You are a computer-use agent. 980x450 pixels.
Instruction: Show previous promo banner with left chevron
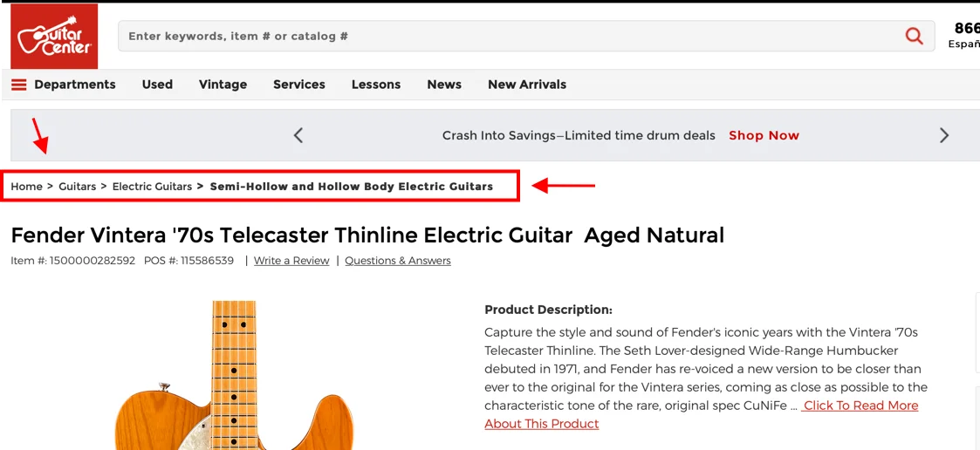click(x=298, y=135)
